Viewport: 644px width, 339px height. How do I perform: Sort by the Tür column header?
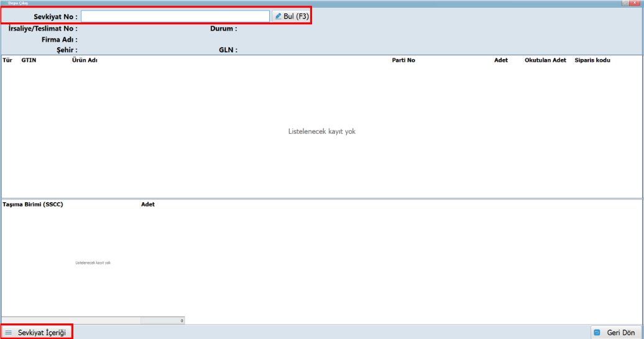pyautogui.click(x=7, y=60)
